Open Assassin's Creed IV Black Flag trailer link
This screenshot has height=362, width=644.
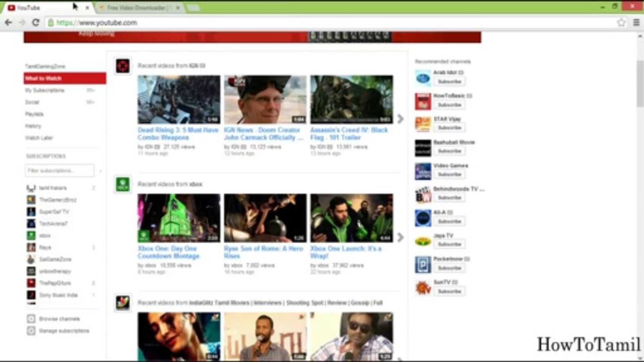[349, 134]
